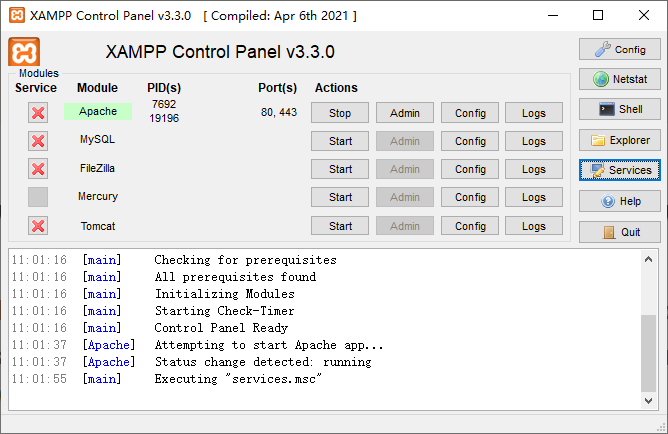Launch the Shell terminal button
The height and width of the screenshot is (434, 668).
[x=619, y=109]
